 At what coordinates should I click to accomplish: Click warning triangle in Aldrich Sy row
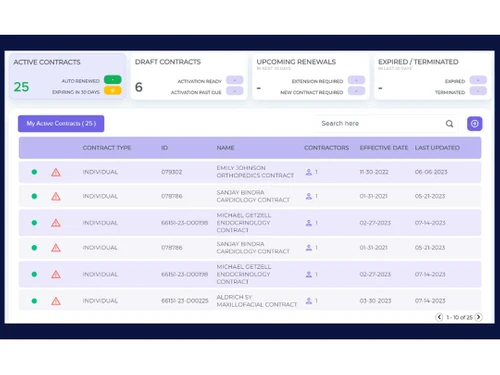(x=56, y=301)
